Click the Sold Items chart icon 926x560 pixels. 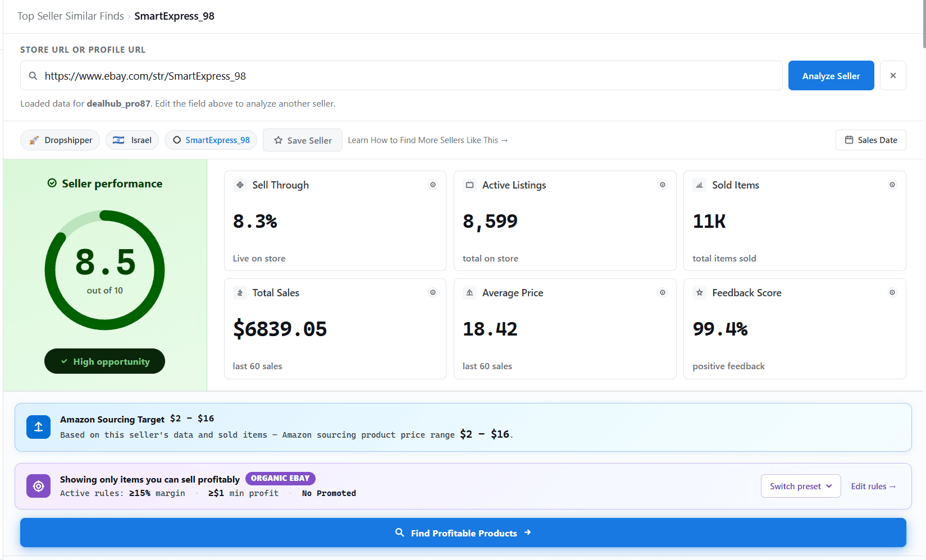pyautogui.click(x=700, y=185)
